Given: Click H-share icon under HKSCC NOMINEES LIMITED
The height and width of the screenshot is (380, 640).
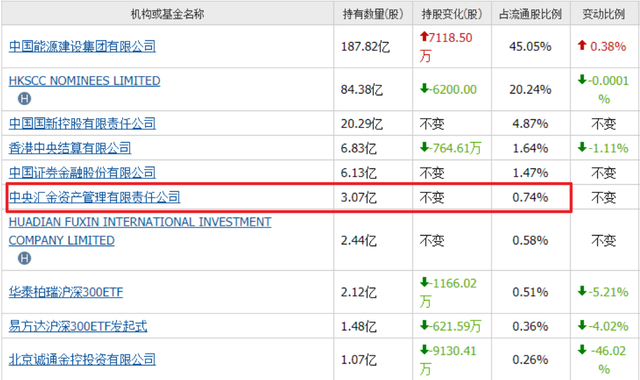Looking at the screenshot, I should (24, 98).
